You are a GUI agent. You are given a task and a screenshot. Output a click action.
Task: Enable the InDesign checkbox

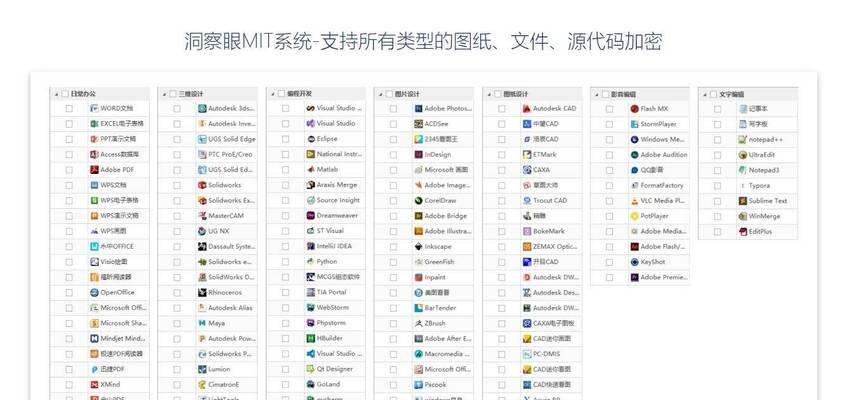(x=393, y=155)
